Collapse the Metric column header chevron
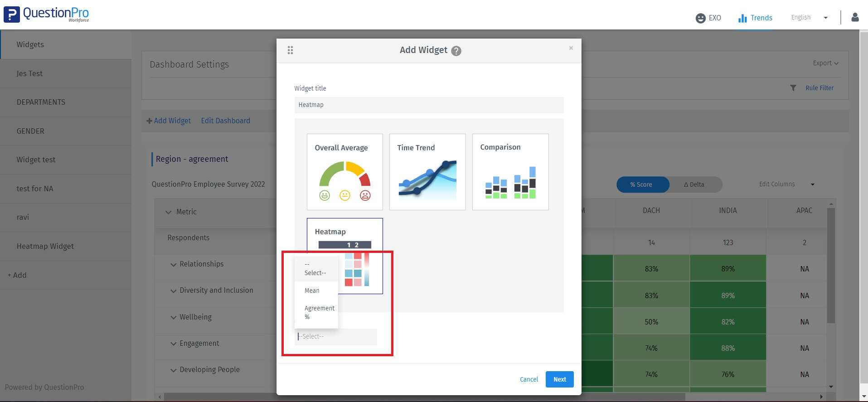The height and width of the screenshot is (402, 868). point(169,212)
